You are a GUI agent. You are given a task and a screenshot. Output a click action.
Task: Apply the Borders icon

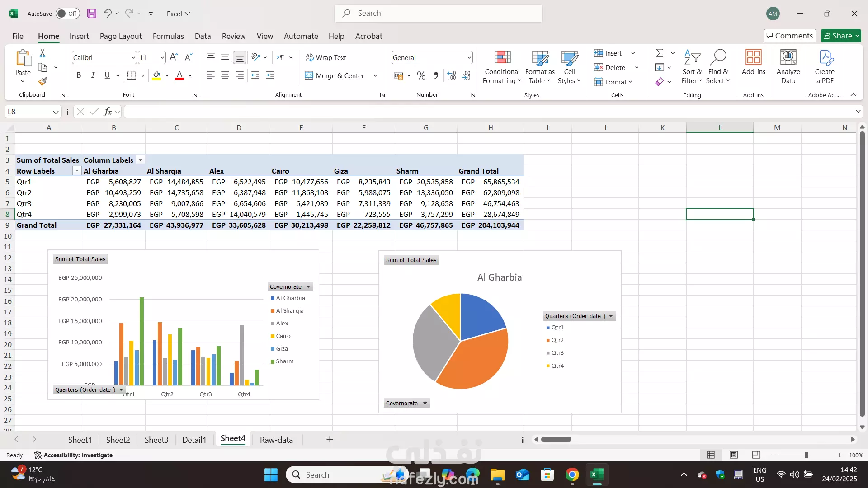click(132, 75)
